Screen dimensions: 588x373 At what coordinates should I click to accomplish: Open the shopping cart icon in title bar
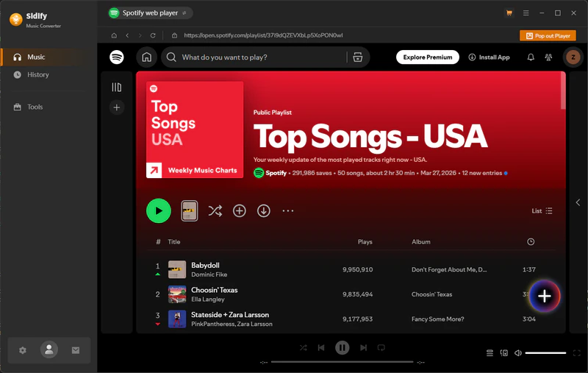click(x=509, y=13)
